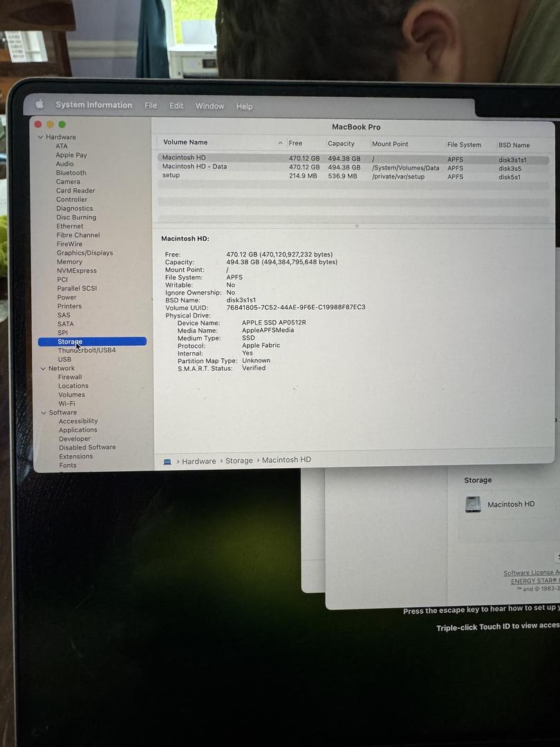560x747 pixels.
Task: Open the Edit menu
Action: 176,106
